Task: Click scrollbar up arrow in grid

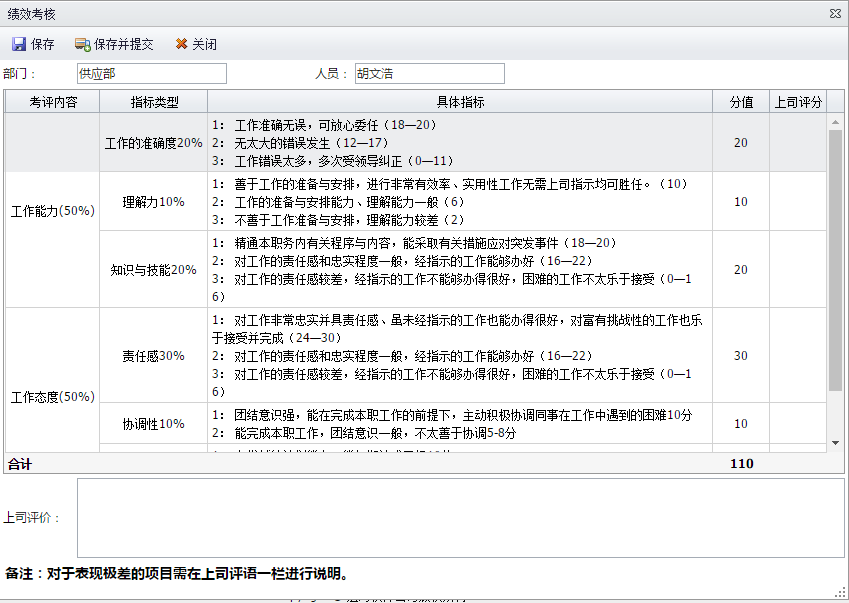Action: (835, 122)
